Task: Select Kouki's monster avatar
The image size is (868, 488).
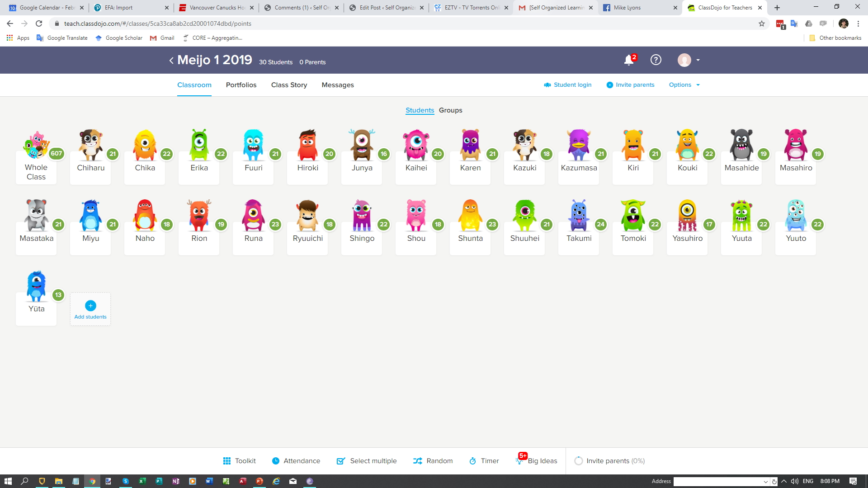Action: [687, 145]
